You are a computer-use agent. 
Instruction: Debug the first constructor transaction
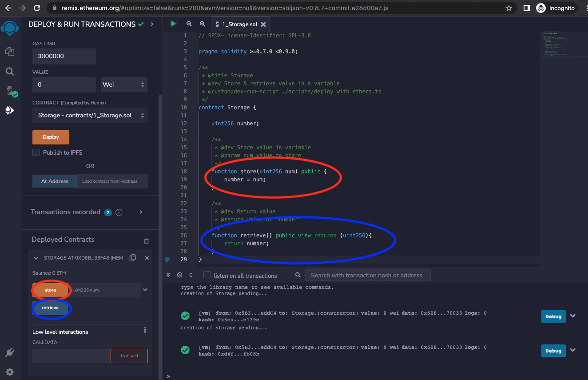[553, 316]
